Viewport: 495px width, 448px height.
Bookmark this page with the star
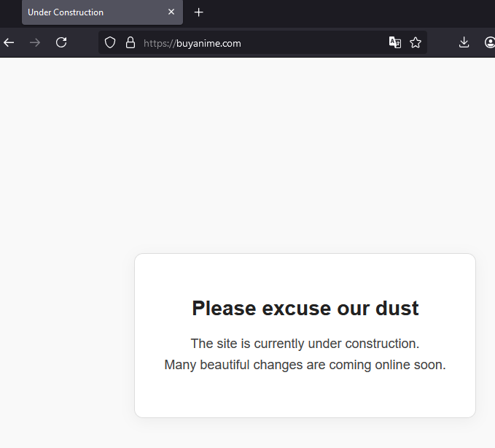tap(416, 42)
